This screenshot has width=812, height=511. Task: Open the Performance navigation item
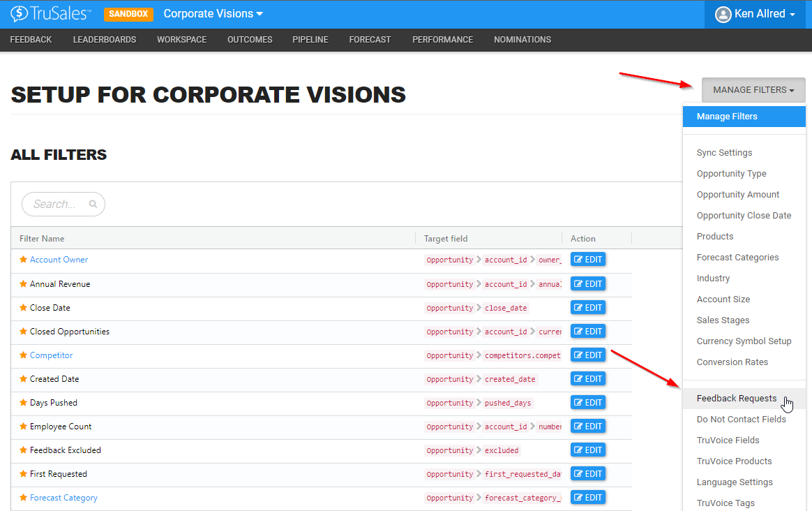(443, 40)
